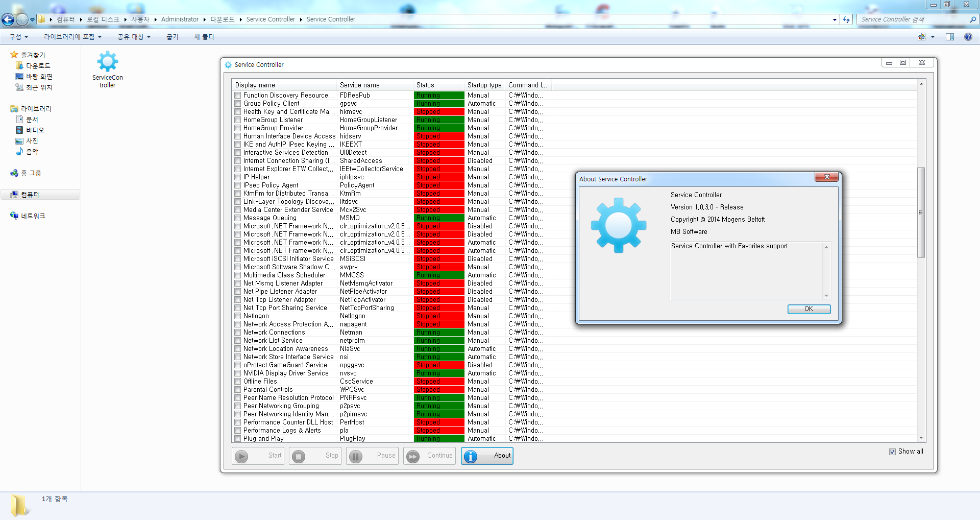Click the About button

pos(487,456)
